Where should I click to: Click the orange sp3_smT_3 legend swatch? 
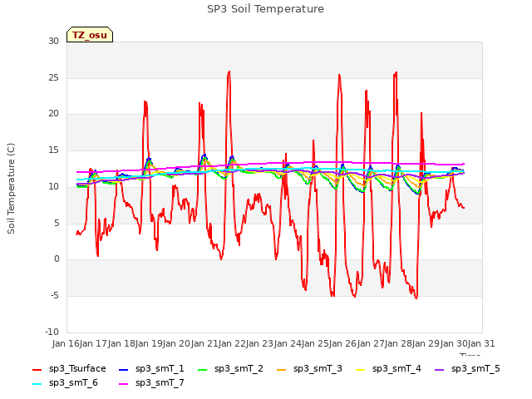pos(282,369)
